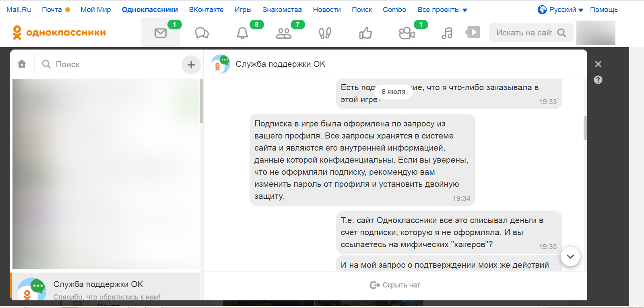
Task: Open Знакомства in top bar
Action: pos(282,10)
